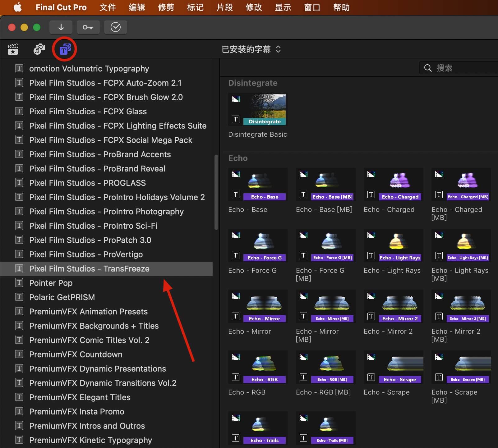
Task: Click in the 搜索 search field
Action: pyautogui.click(x=463, y=68)
